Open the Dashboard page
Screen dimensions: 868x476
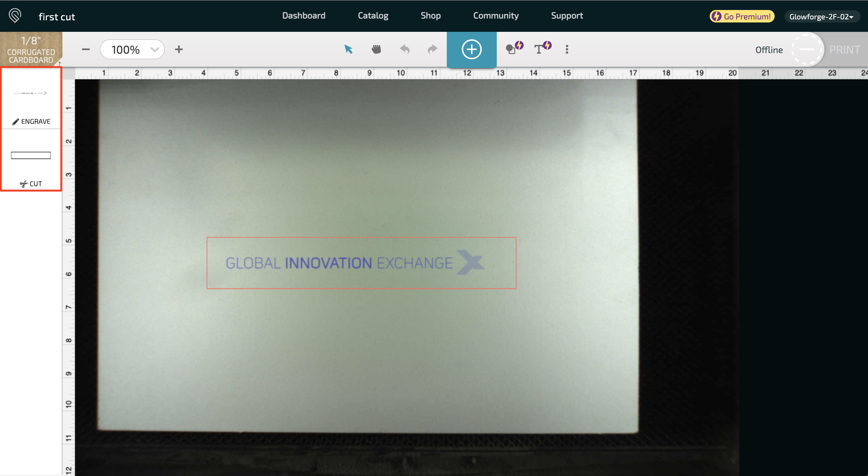pyautogui.click(x=303, y=16)
